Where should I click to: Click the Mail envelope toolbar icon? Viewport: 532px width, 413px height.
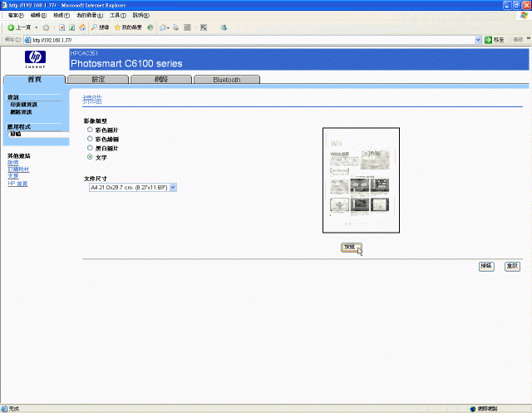pos(163,27)
